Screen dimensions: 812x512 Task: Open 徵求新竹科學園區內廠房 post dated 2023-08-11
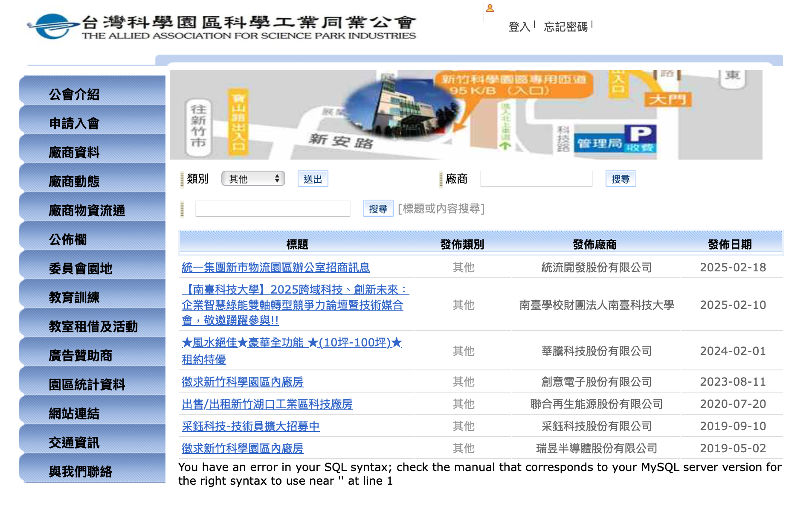point(242,382)
